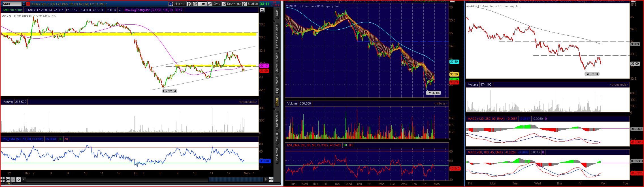Click the MACD (120, 260, 90, EMA) study label

[x=486, y=119]
